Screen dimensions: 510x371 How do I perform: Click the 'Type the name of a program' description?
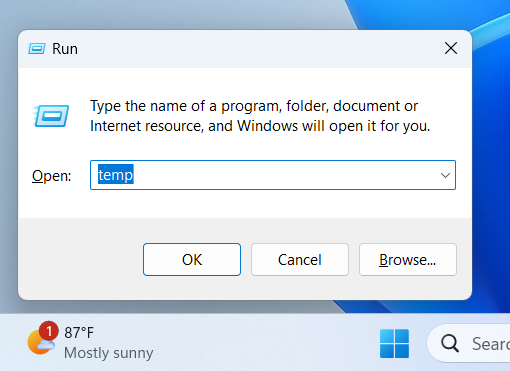coord(260,116)
